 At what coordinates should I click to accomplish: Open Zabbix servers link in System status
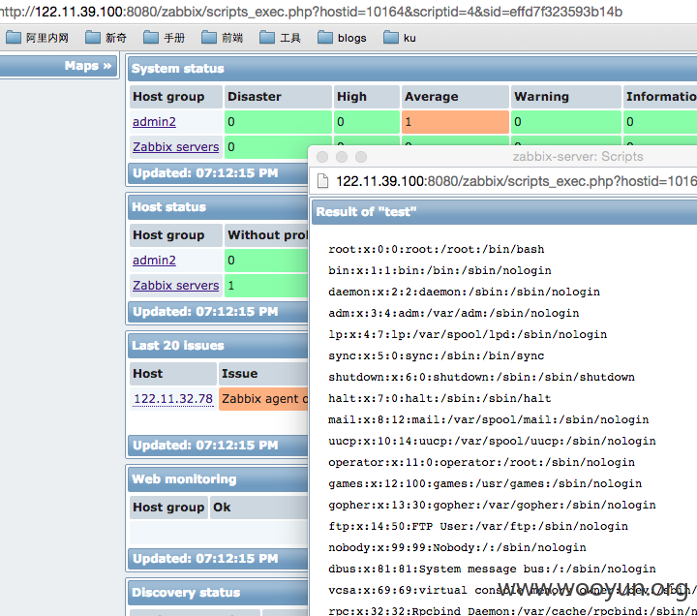coord(176,147)
